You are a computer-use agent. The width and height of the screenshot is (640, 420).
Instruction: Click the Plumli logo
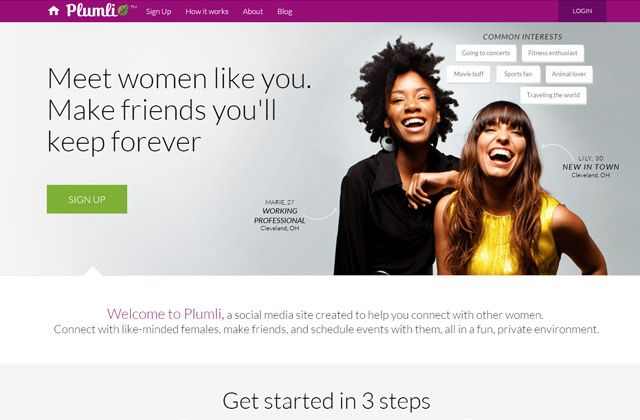[98, 10]
